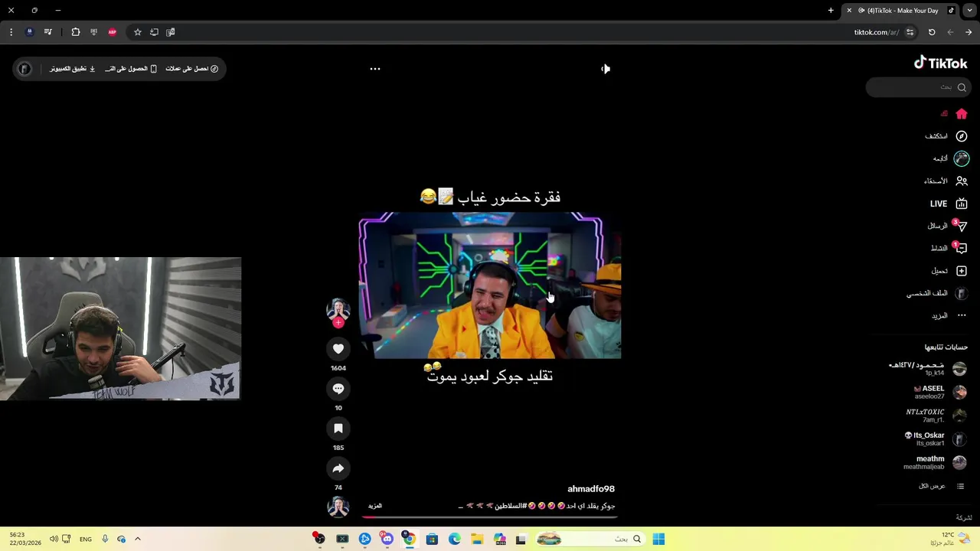
Task: Open the Chrome profile avatar
Action: (29, 32)
